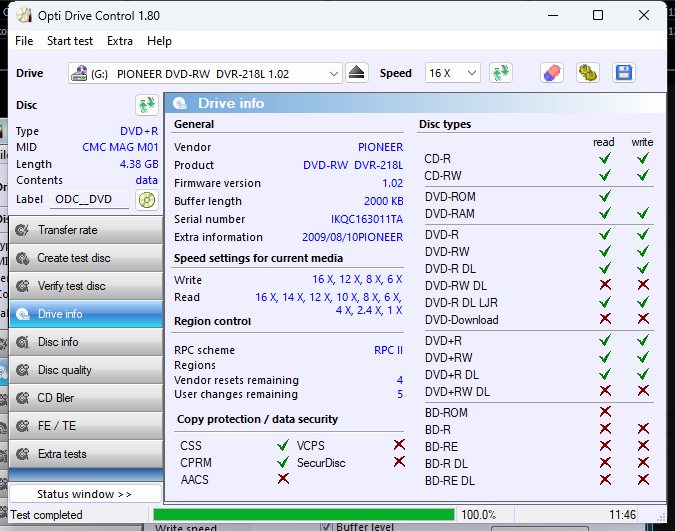Switch to the Disc info panel
The width and height of the screenshot is (675, 531).
pos(86,342)
